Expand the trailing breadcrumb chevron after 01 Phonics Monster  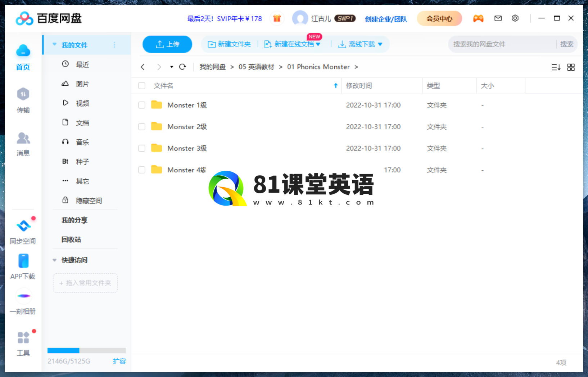pyautogui.click(x=356, y=67)
